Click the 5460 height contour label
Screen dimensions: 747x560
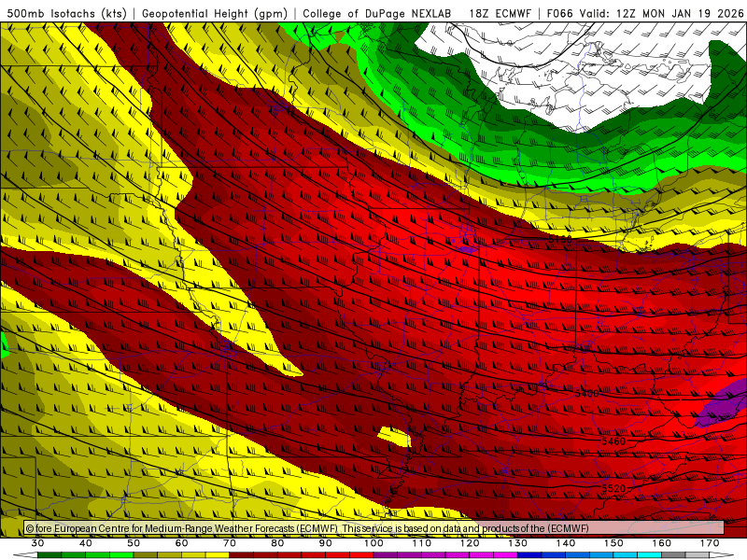pos(613,441)
